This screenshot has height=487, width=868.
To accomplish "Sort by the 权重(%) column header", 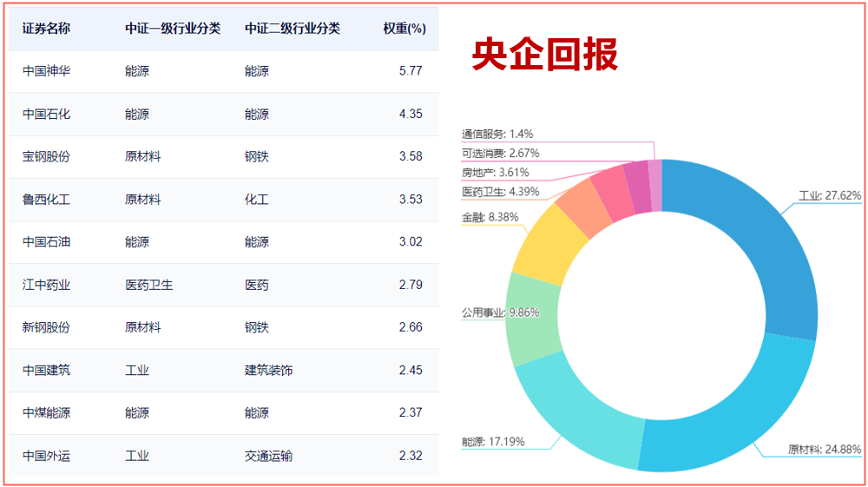I will click(404, 29).
